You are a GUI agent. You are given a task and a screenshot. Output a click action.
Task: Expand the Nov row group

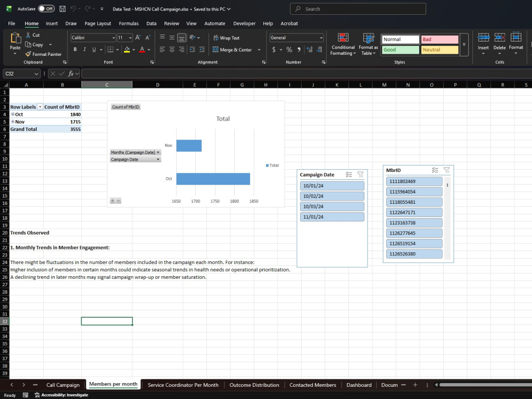point(13,121)
